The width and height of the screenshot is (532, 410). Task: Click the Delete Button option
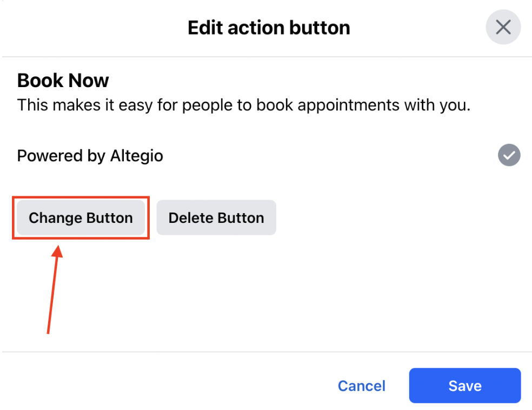point(216,217)
